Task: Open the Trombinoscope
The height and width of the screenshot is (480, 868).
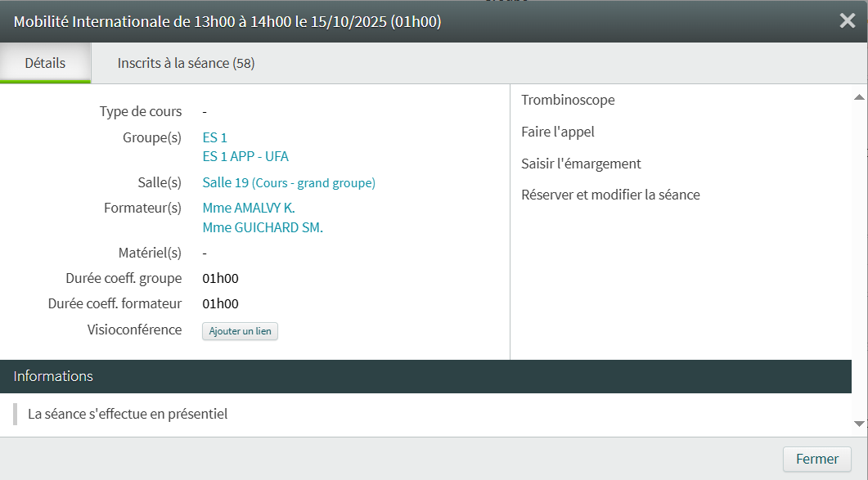Action: point(568,100)
